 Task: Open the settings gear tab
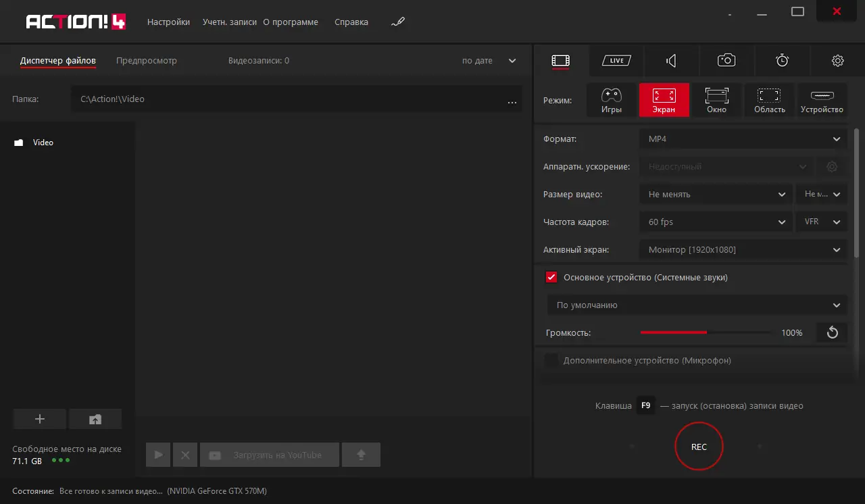[x=837, y=61]
